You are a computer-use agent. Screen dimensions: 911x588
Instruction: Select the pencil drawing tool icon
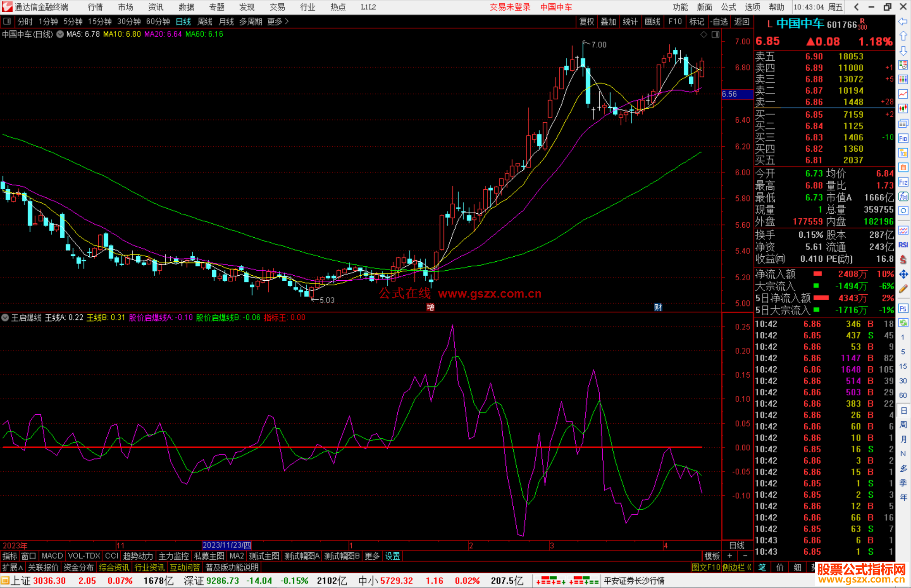(903, 289)
